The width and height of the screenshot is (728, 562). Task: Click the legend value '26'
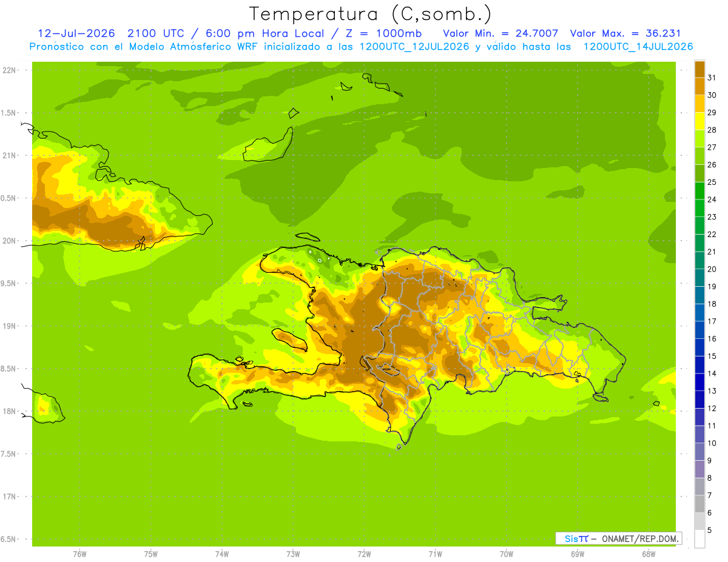pyautogui.click(x=712, y=164)
